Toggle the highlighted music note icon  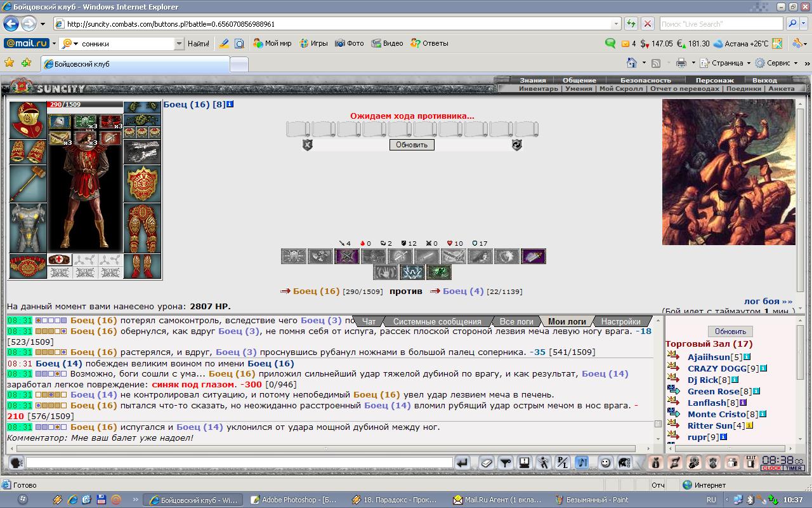[582, 463]
